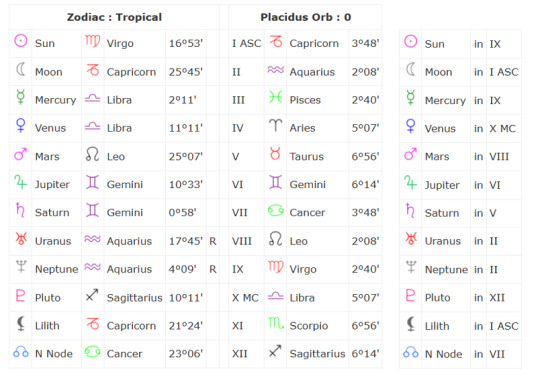Click the Placidus Orb : 0 header
This screenshot has height=376, width=540.
coord(306,17)
